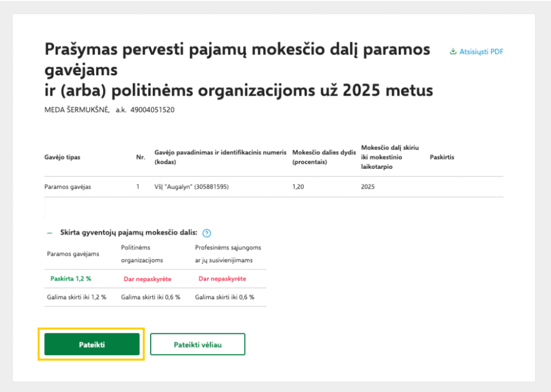Select the 2025 tax period cell

click(x=368, y=187)
